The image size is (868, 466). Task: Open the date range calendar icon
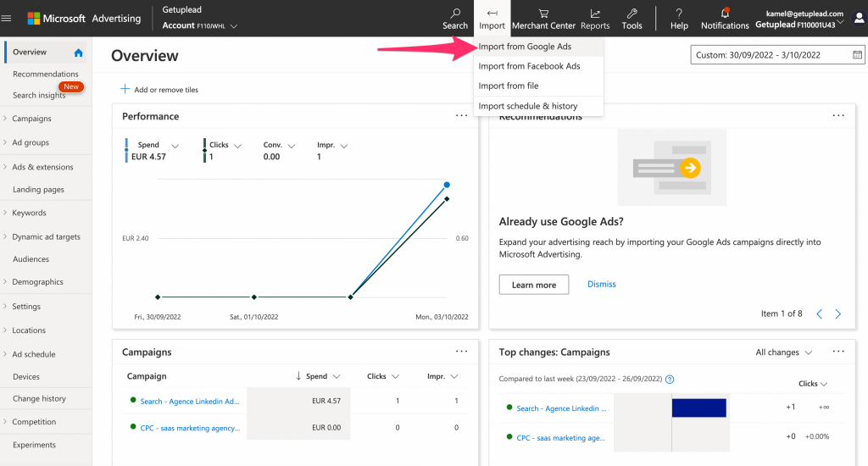[857, 55]
